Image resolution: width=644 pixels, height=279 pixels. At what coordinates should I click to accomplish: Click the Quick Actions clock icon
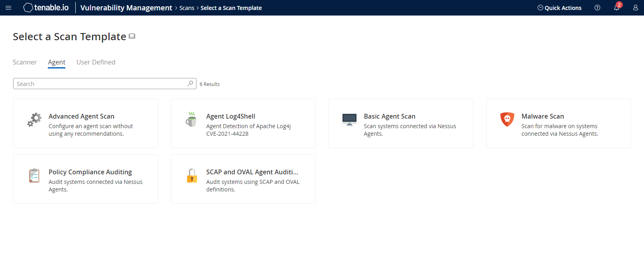(540, 8)
